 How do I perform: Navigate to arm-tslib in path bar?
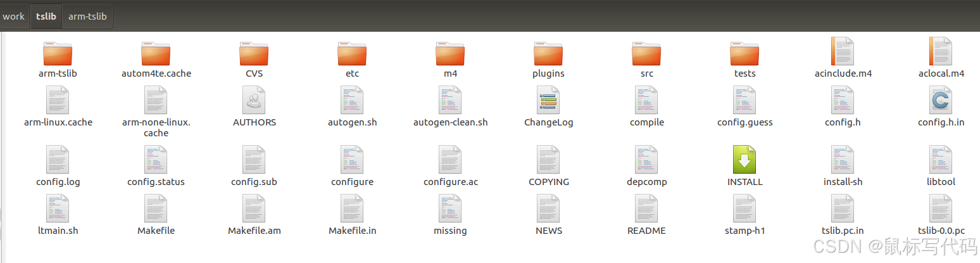point(87,16)
